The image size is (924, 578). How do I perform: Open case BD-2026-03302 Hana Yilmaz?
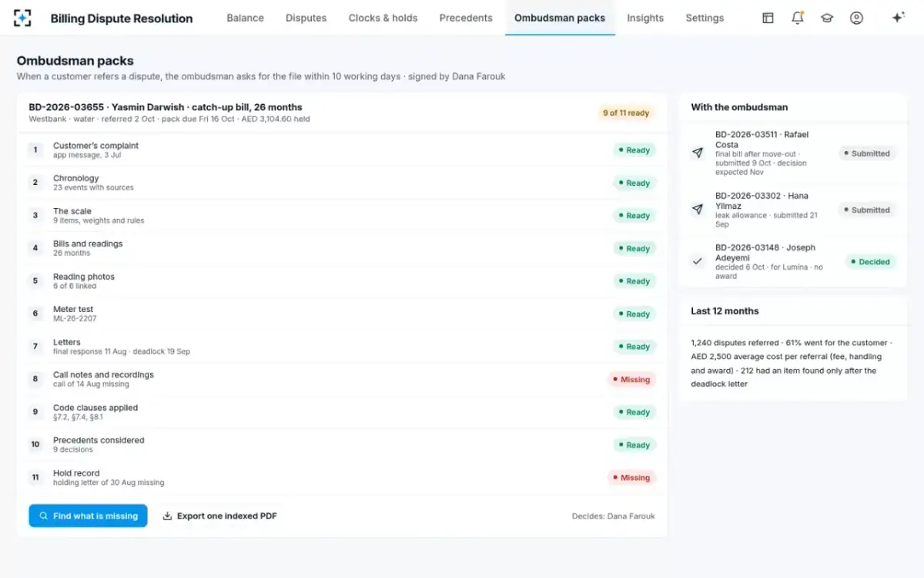click(x=792, y=210)
